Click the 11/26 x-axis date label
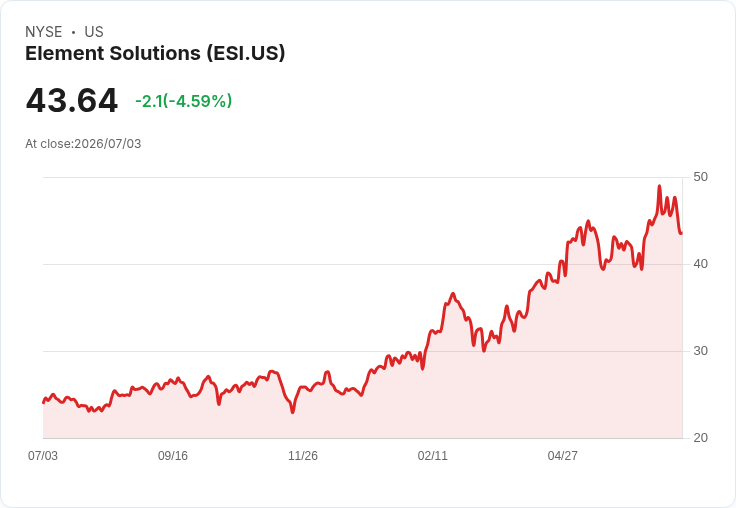This screenshot has width=736, height=508. coord(303,456)
